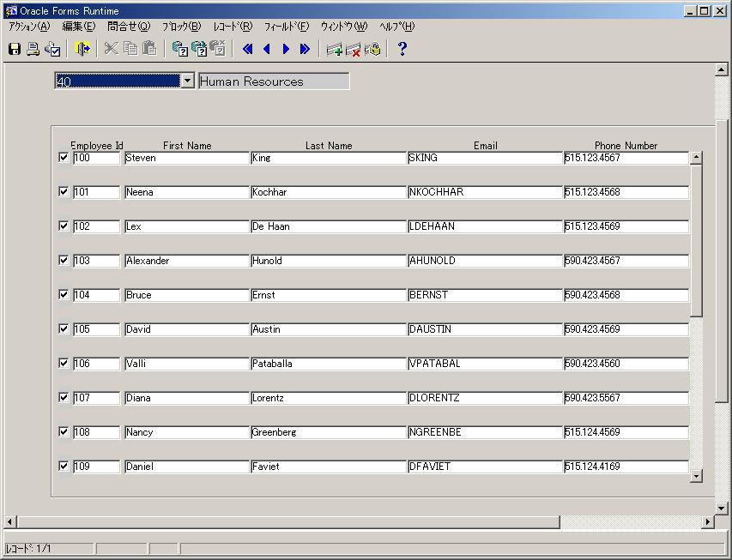The image size is (732, 560).
Task: Click the Email field containing NGREENBE
Action: (x=485, y=432)
